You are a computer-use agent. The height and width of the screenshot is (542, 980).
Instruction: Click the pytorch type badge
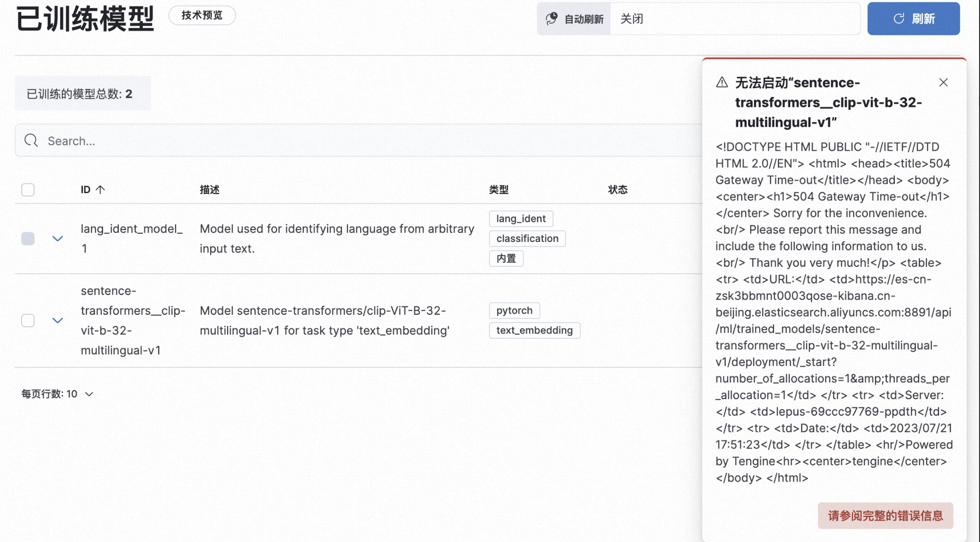(x=514, y=311)
